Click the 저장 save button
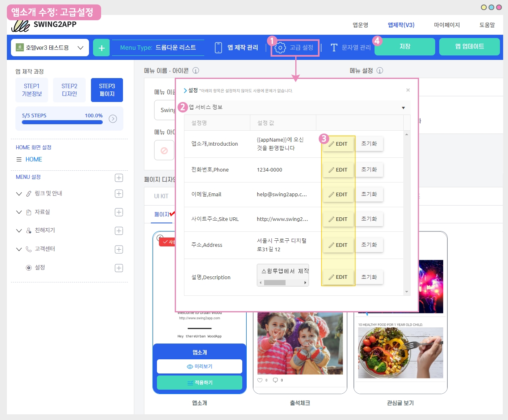This screenshot has height=420, width=508. [404, 47]
